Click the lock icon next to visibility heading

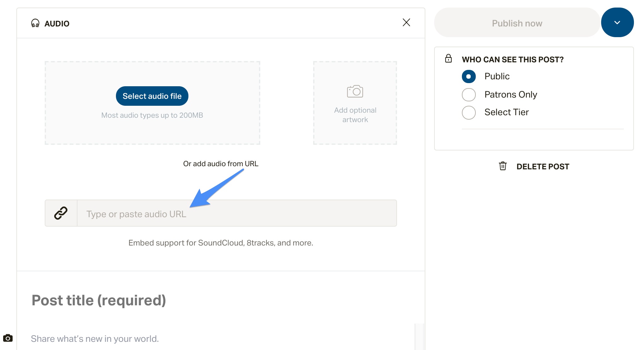click(x=448, y=59)
